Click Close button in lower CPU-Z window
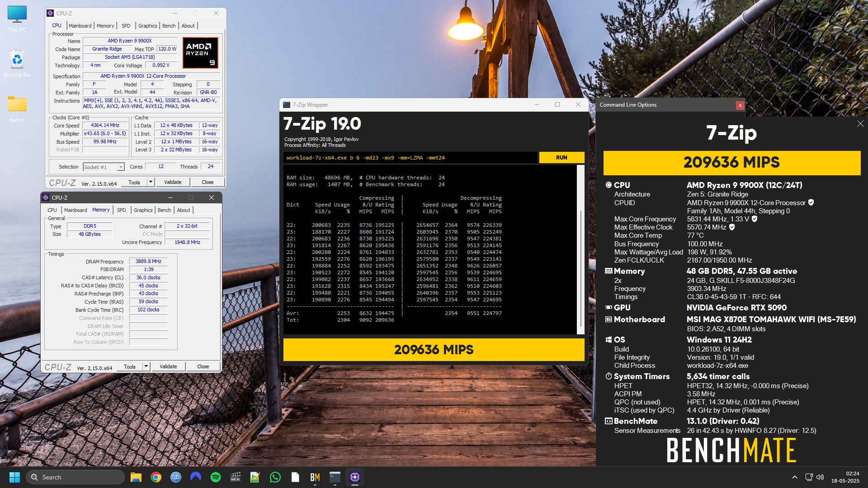The image size is (868, 488). 203,366
